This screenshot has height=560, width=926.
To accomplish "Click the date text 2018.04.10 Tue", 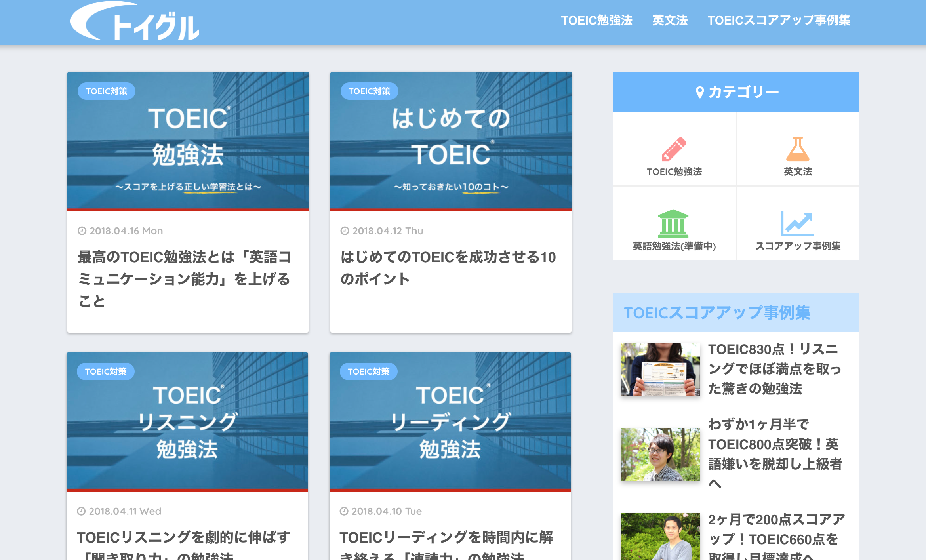I will click(387, 511).
